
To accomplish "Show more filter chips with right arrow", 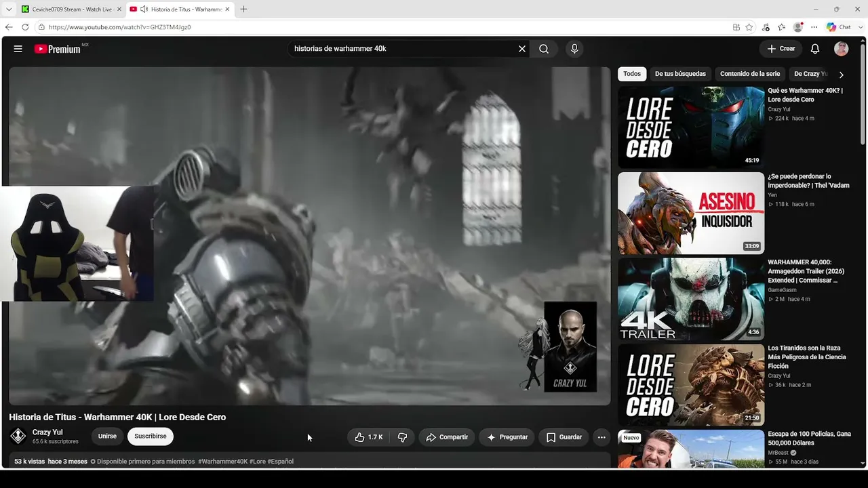I will 842,75.
